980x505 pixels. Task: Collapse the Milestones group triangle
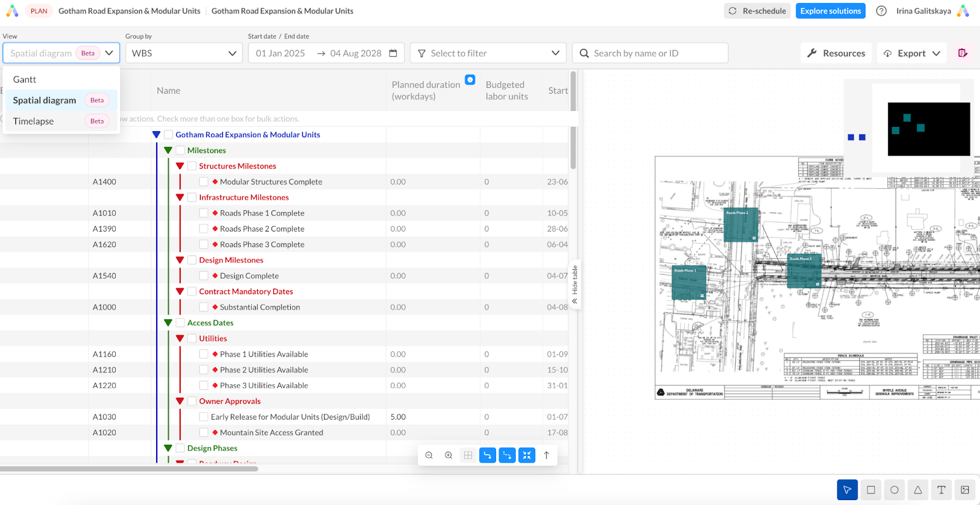pos(168,150)
